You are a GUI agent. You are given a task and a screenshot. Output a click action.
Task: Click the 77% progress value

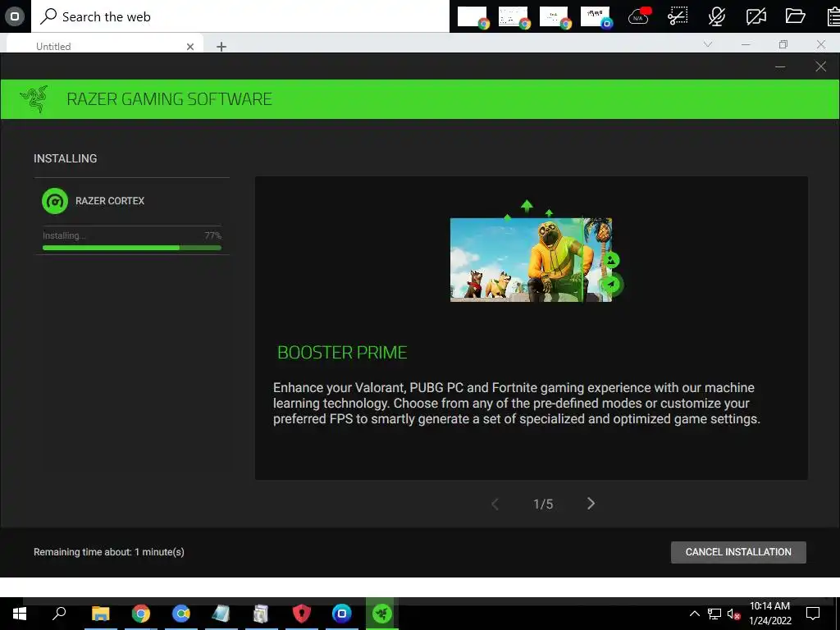point(212,235)
